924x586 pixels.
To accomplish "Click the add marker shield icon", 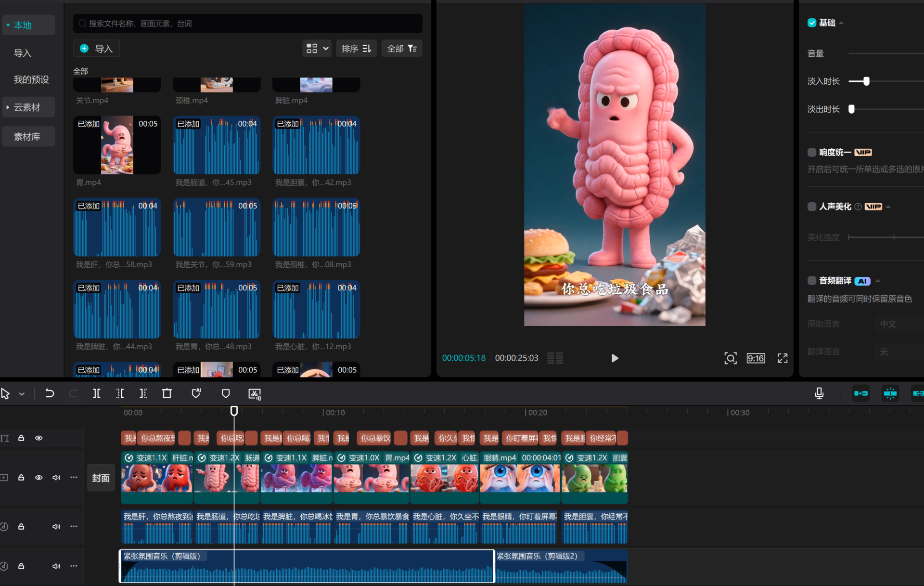I will click(226, 394).
